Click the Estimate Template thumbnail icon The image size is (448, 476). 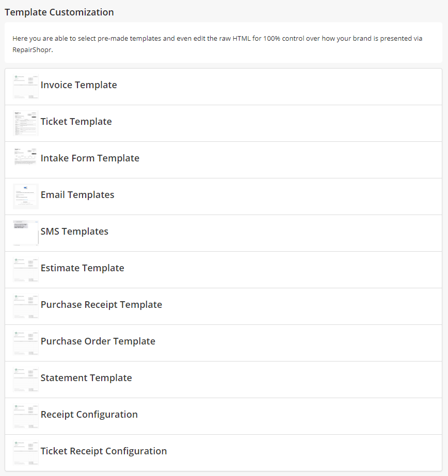tap(26, 269)
